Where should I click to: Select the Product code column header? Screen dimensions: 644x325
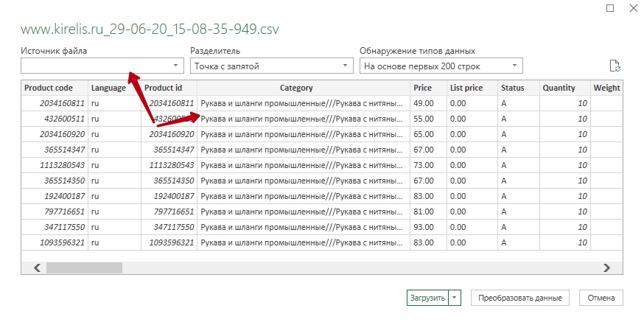55,88
